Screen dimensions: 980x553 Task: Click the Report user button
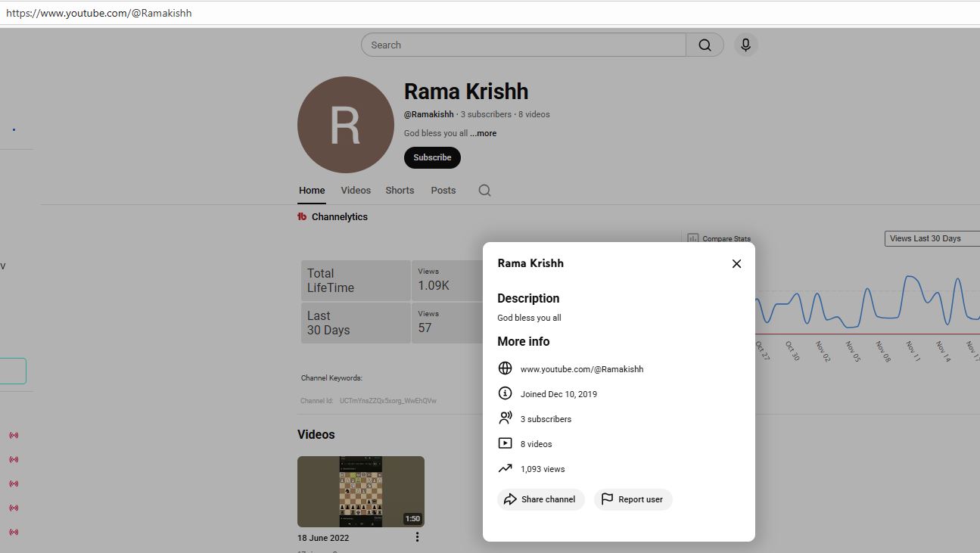[633, 499]
